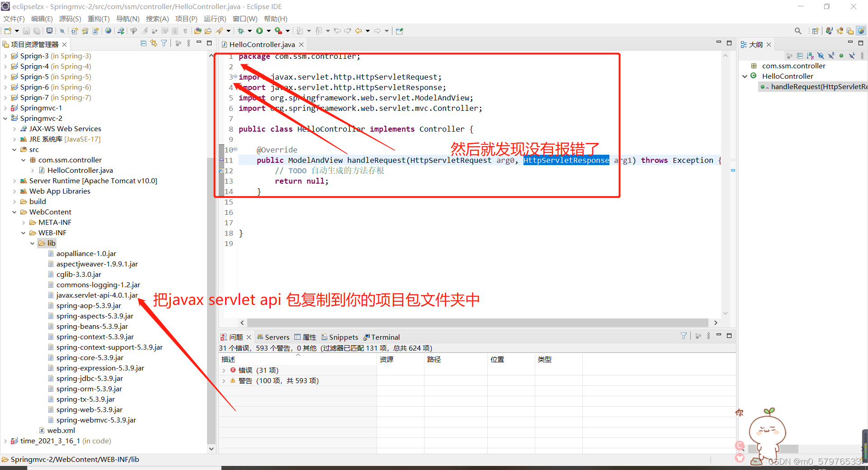Open the 运行(R) menu
Screen dimensions: 868x470
[x=215, y=19]
